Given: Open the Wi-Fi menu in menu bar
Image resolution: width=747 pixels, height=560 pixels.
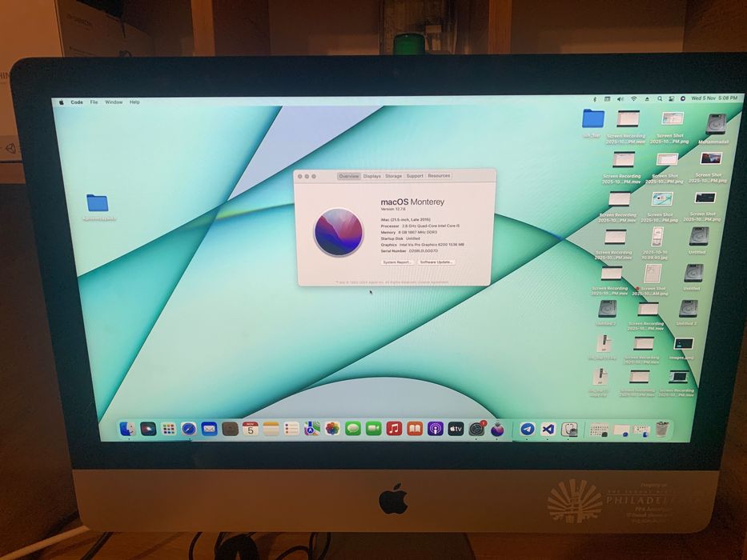Looking at the screenshot, I should [633, 99].
